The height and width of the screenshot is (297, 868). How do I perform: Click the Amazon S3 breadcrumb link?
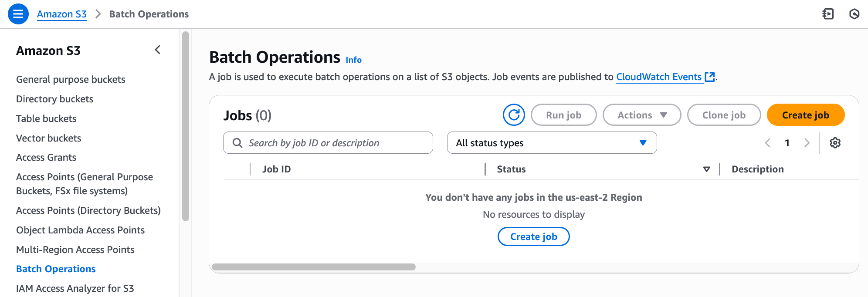coord(61,14)
